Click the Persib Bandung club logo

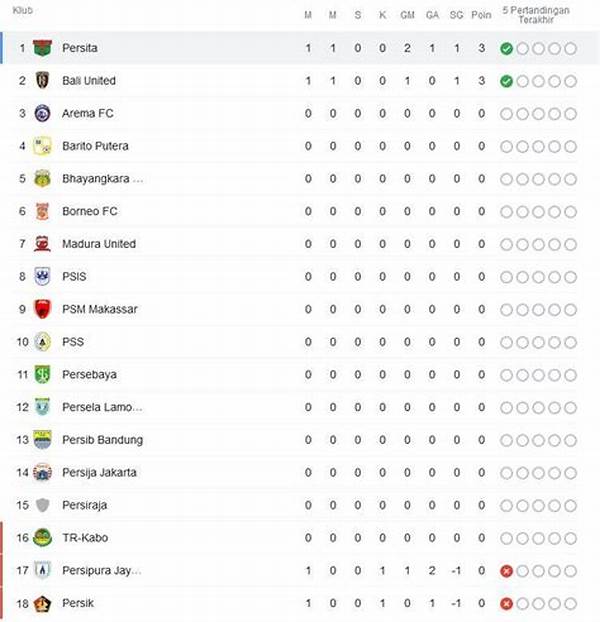click(x=42, y=440)
